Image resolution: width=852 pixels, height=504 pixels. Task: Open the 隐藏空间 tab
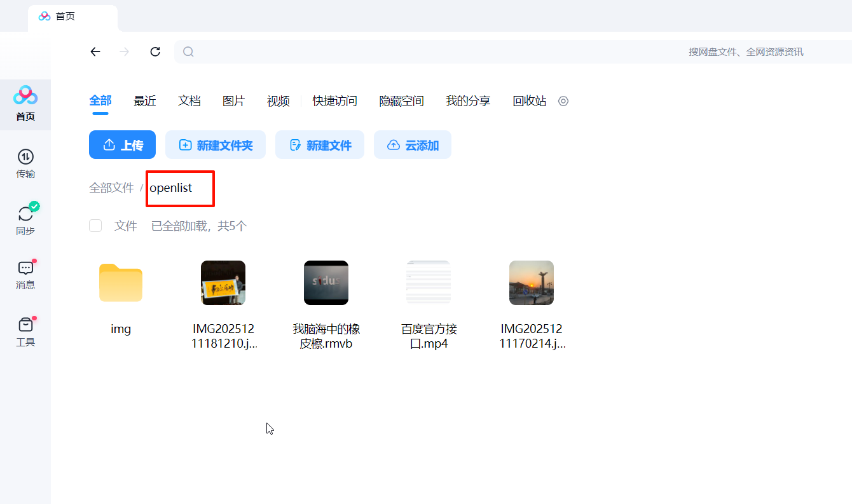[401, 101]
